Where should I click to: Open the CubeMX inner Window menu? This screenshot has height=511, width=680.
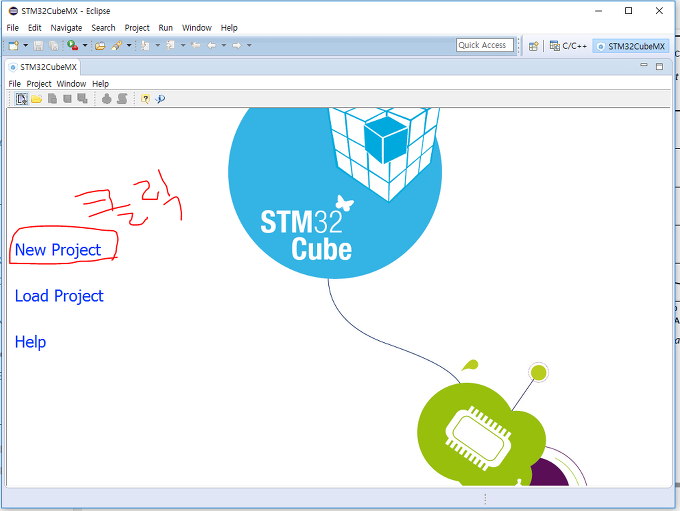click(72, 84)
